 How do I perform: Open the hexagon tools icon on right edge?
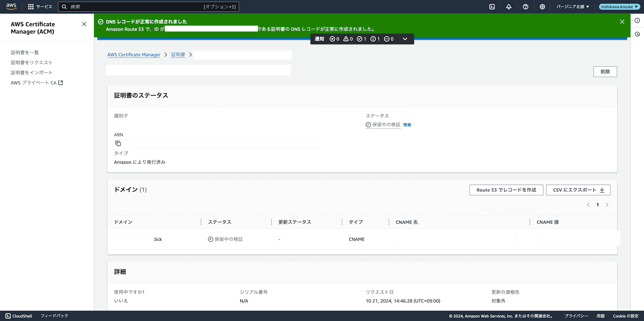click(x=637, y=34)
